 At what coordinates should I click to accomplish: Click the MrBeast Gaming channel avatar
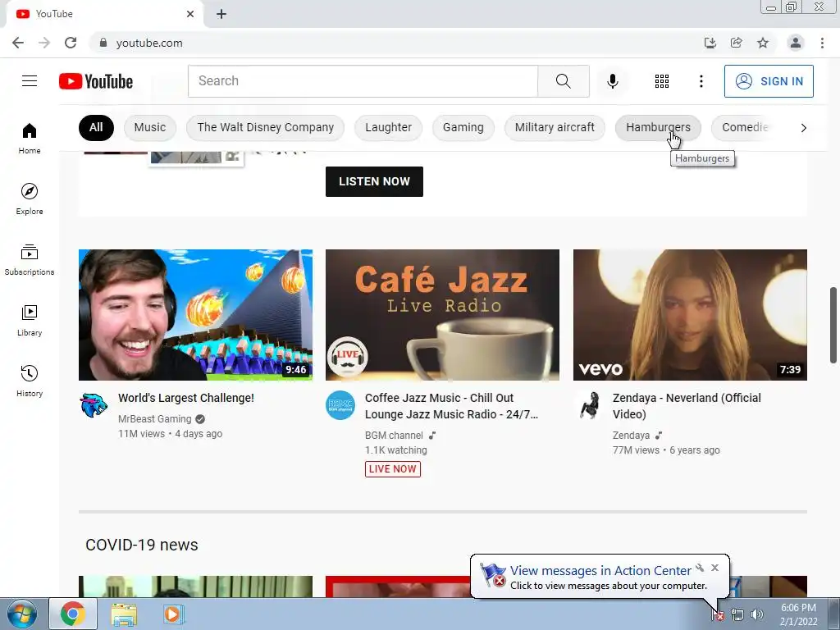coord(94,405)
